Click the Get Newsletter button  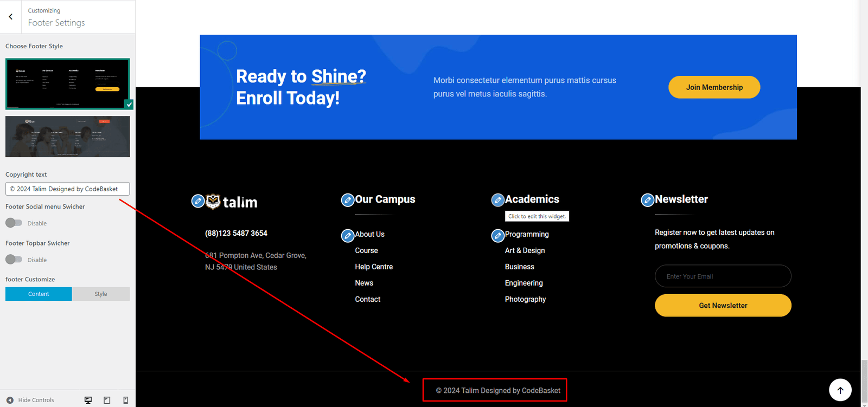coord(723,306)
